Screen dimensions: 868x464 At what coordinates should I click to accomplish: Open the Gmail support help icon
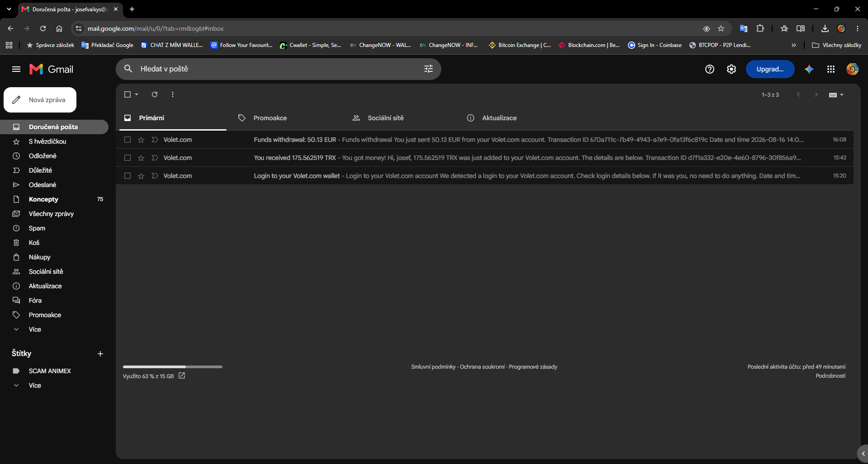click(x=709, y=69)
